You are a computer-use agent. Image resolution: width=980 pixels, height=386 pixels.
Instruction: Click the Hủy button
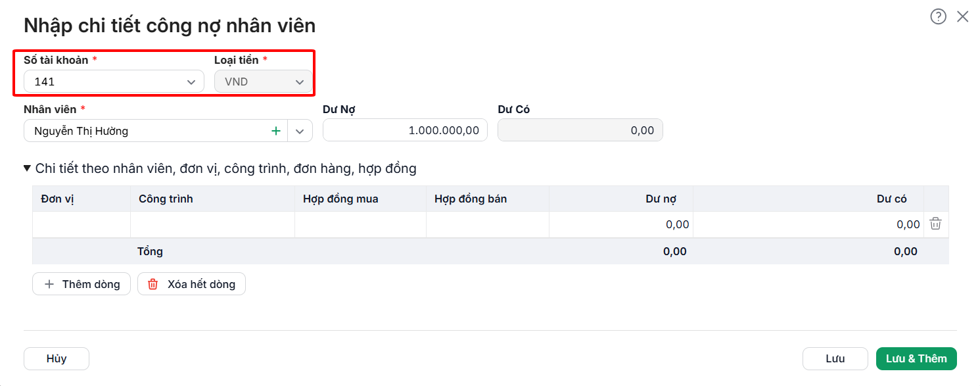point(57,358)
